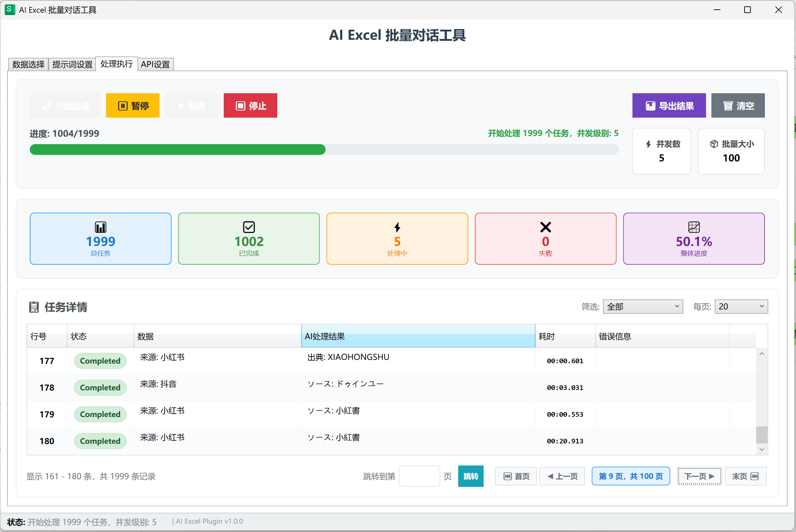Jump to last page with 末页
The width and height of the screenshot is (796, 532).
pyautogui.click(x=746, y=476)
